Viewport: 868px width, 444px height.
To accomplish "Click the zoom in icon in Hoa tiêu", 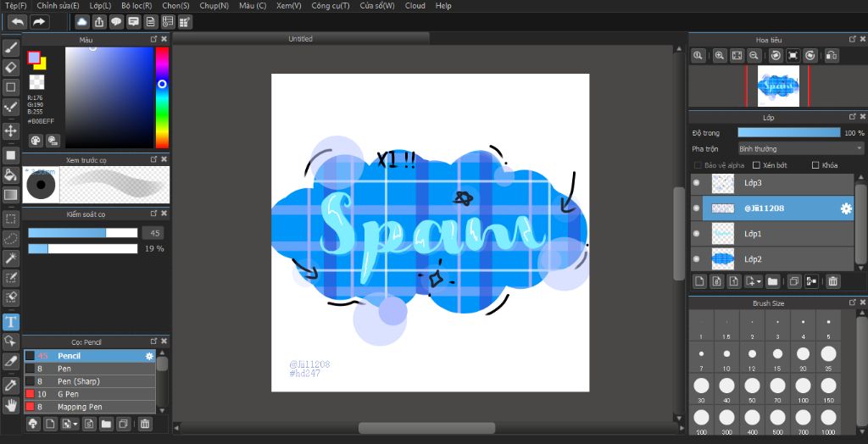I will [x=719, y=55].
